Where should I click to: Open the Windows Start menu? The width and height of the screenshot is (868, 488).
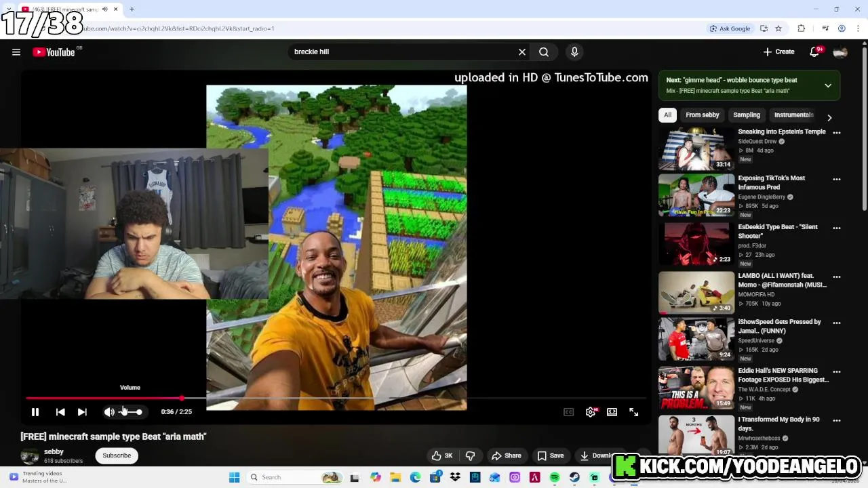(234, 477)
